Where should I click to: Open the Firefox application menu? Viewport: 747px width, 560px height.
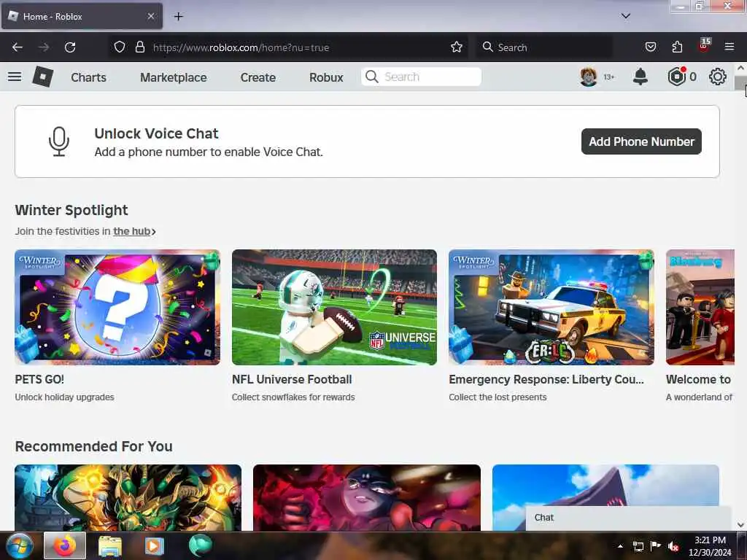tap(729, 47)
